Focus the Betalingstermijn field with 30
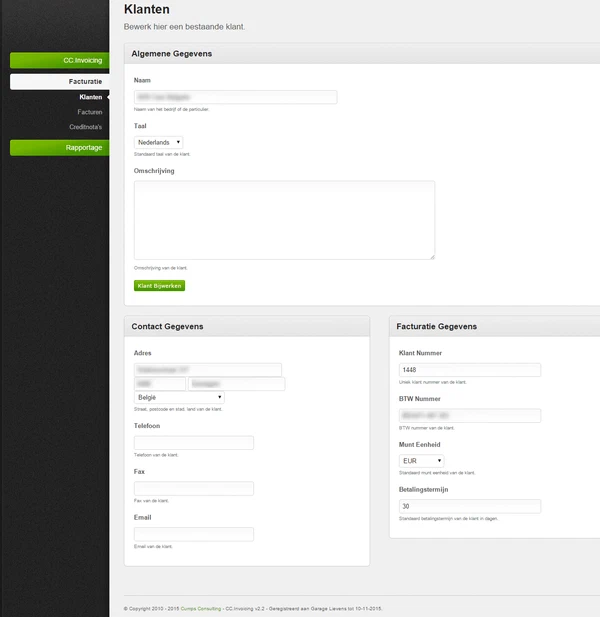600x617 pixels. pos(470,506)
